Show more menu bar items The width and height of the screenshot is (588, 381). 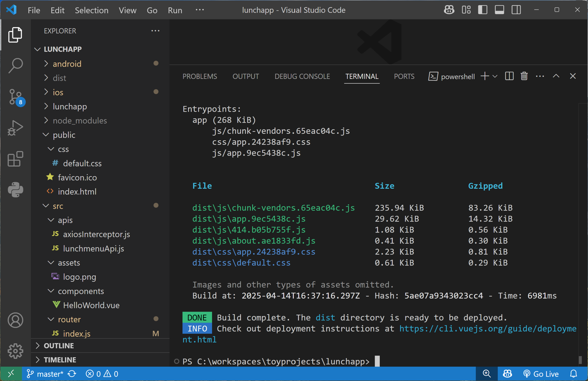point(199,10)
